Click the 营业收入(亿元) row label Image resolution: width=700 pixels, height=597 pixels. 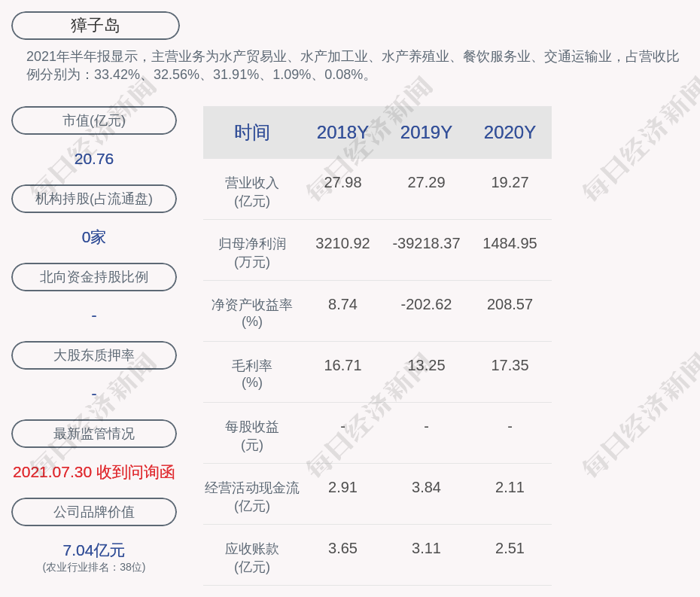(x=252, y=192)
